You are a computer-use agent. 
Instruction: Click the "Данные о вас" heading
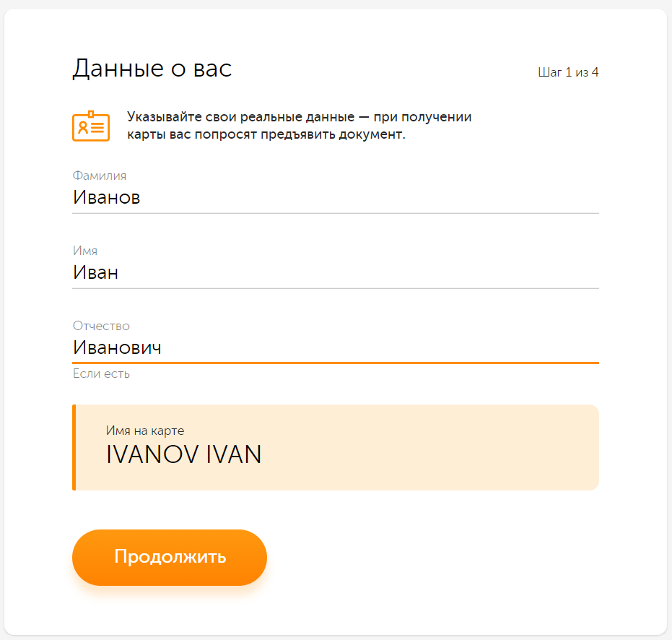[152, 69]
